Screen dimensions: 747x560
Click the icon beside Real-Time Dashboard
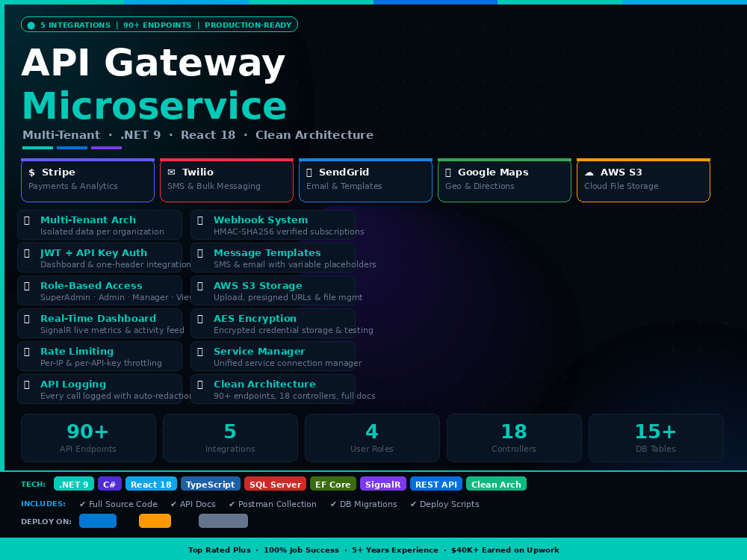click(x=27, y=319)
